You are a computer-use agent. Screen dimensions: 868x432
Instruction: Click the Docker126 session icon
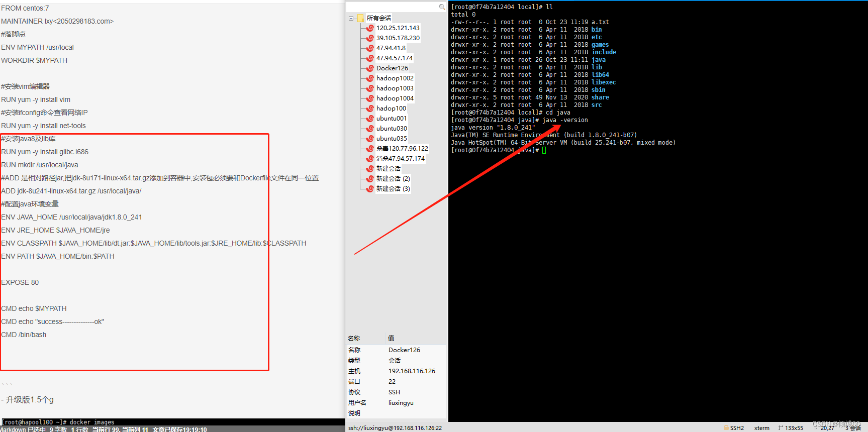pyautogui.click(x=370, y=68)
